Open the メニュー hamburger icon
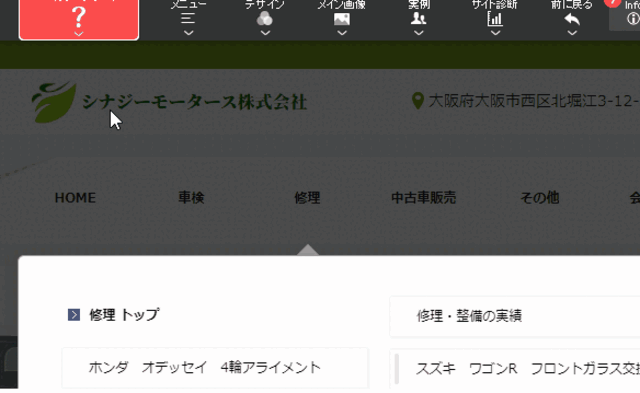 [x=188, y=18]
